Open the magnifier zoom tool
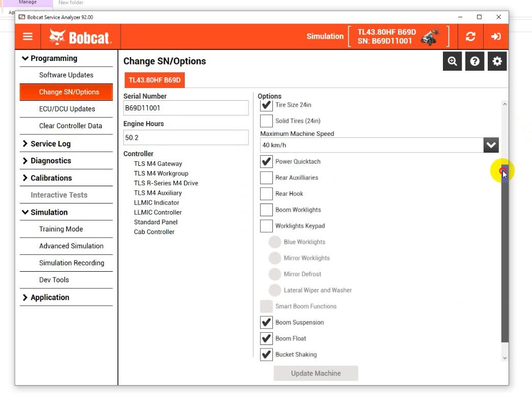The image size is (532, 405). [452, 61]
